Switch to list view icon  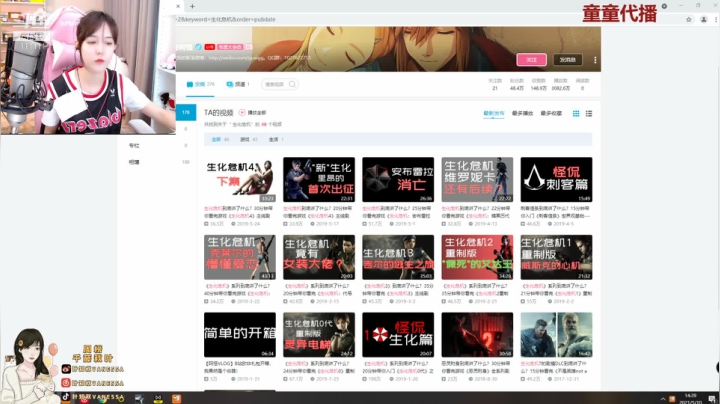pos(589,113)
